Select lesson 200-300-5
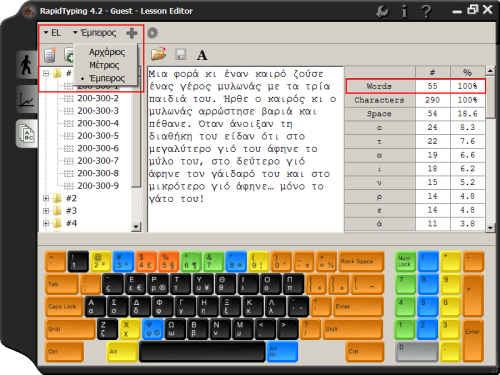The width and height of the screenshot is (500, 375). pos(98,136)
